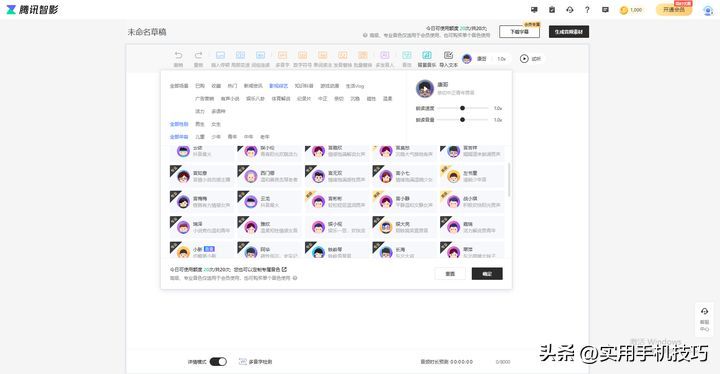
Task: Click the black 确定 confirm button
Action: [487, 274]
